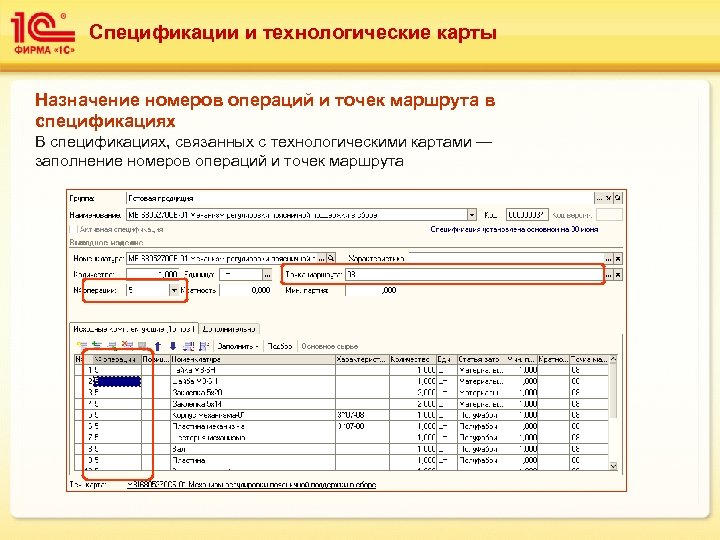Viewport: 720px width, 540px height.
Task: Click the Номенклатура column header
Action: tap(253, 359)
